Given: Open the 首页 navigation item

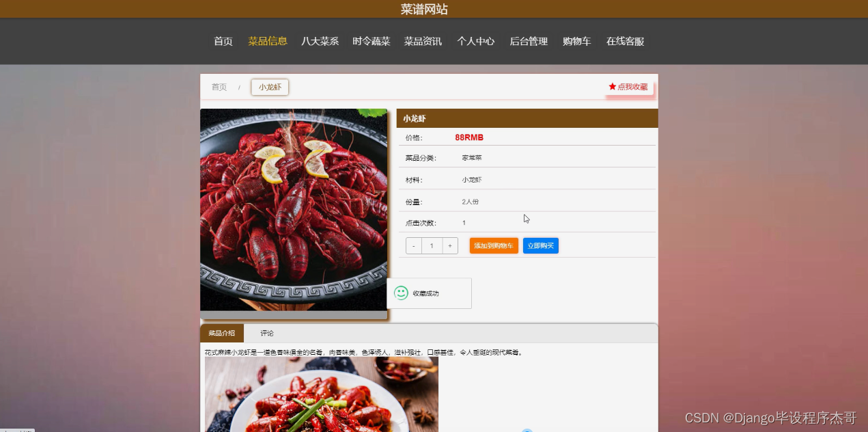Looking at the screenshot, I should 223,41.
